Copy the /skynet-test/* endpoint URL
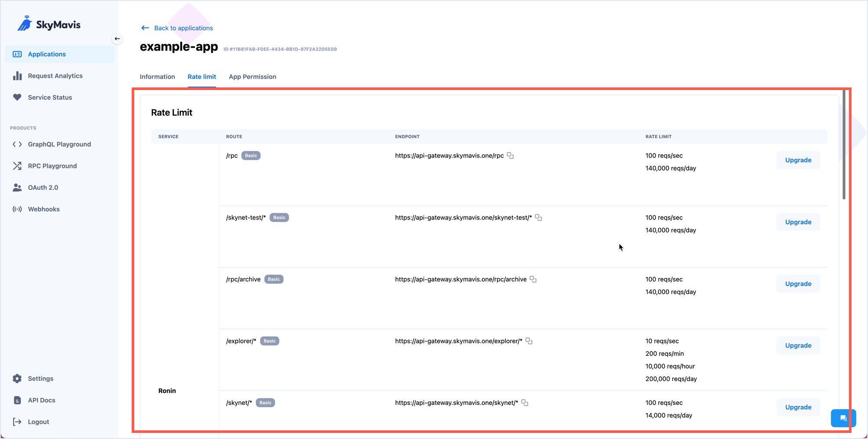 pos(538,217)
